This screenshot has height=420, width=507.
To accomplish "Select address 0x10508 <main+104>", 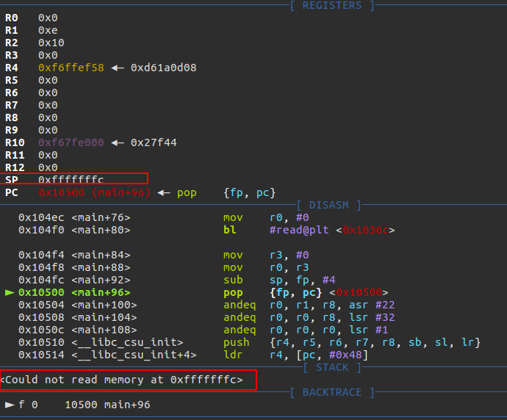I will [78, 317].
